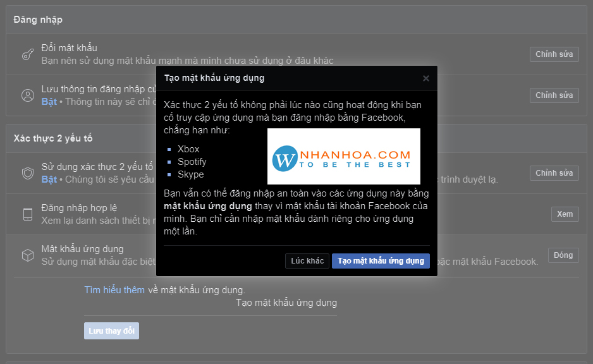Click the Tạo mật khẩu ứng dụng link under Tìm hiểu thêm
The height and width of the screenshot is (364, 593).
(286, 303)
